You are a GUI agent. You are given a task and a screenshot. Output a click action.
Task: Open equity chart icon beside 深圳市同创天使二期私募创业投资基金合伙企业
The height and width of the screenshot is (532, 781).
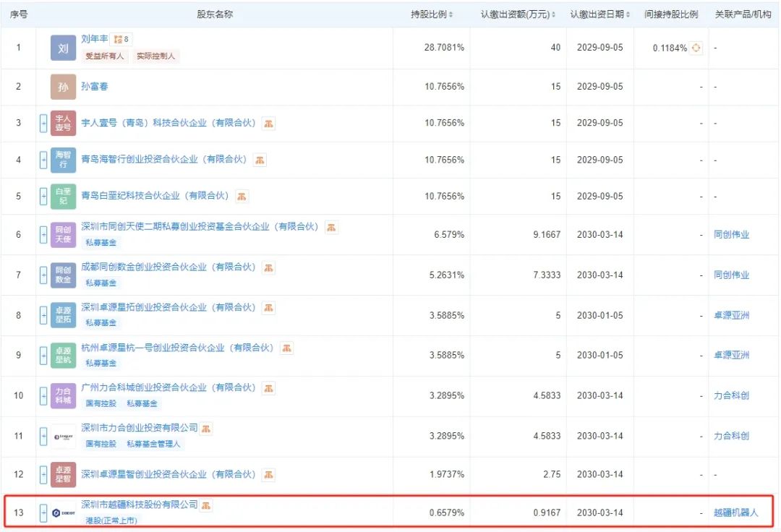tap(331, 228)
